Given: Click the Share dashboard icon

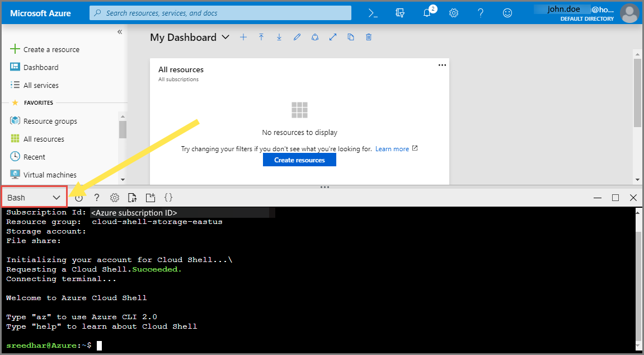Looking at the screenshot, I should (x=315, y=37).
